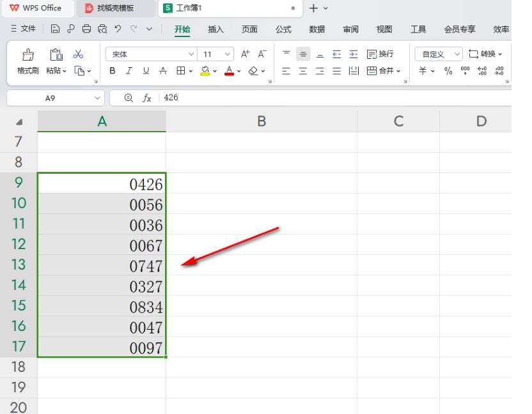The height and width of the screenshot is (414, 532).
Task: Toggle Bold formatting
Action: point(113,71)
